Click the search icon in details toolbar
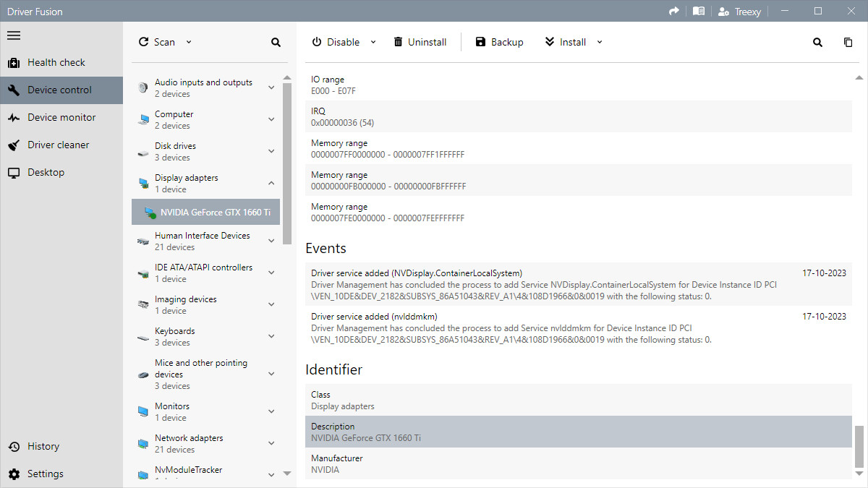The image size is (868, 488). point(817,43)
